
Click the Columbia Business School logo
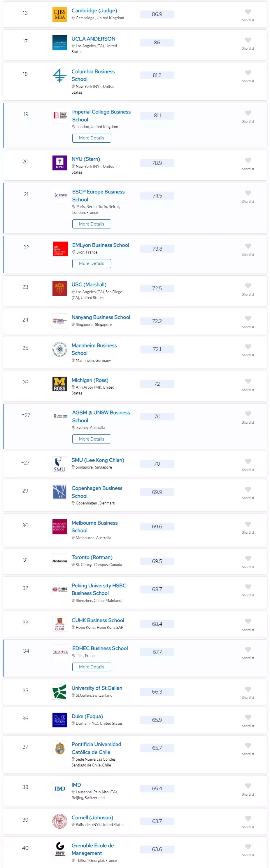tap(59, 76)
